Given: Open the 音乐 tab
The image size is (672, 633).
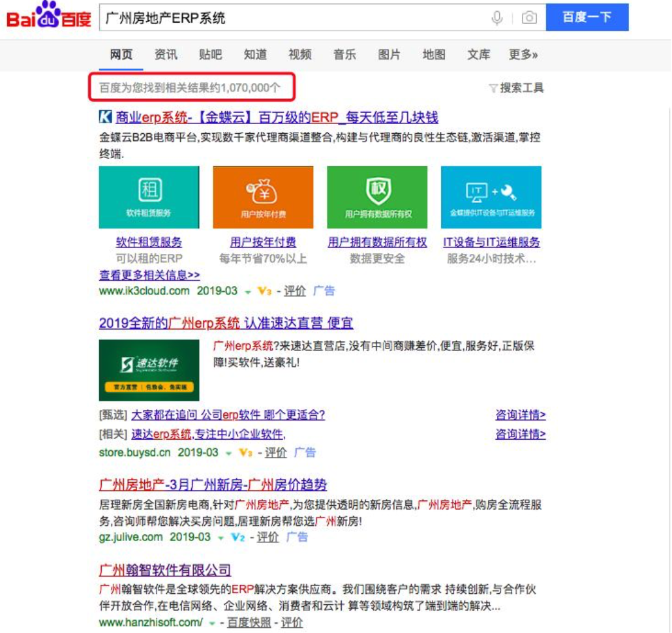Looking at the screenshot, I should [x=344, y=54].
